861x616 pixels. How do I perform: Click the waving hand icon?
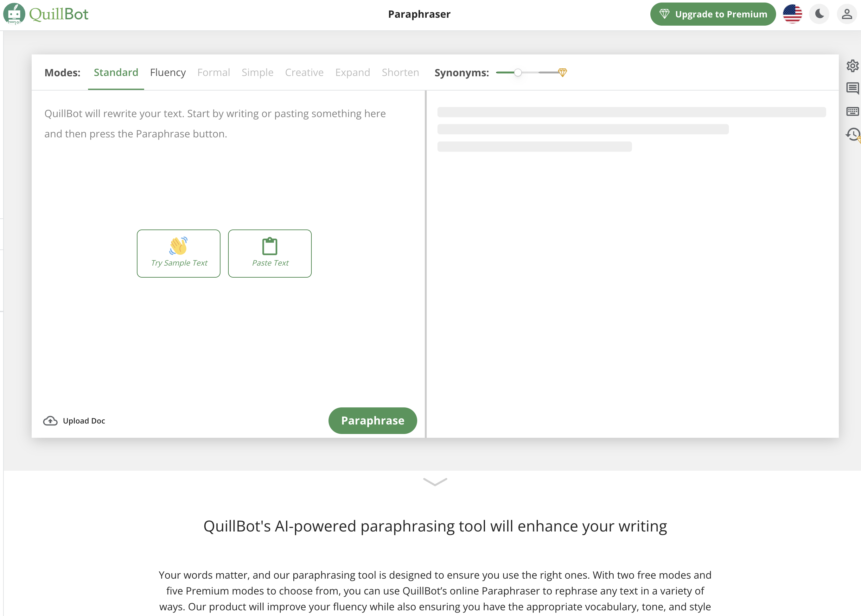pos(178,246)
